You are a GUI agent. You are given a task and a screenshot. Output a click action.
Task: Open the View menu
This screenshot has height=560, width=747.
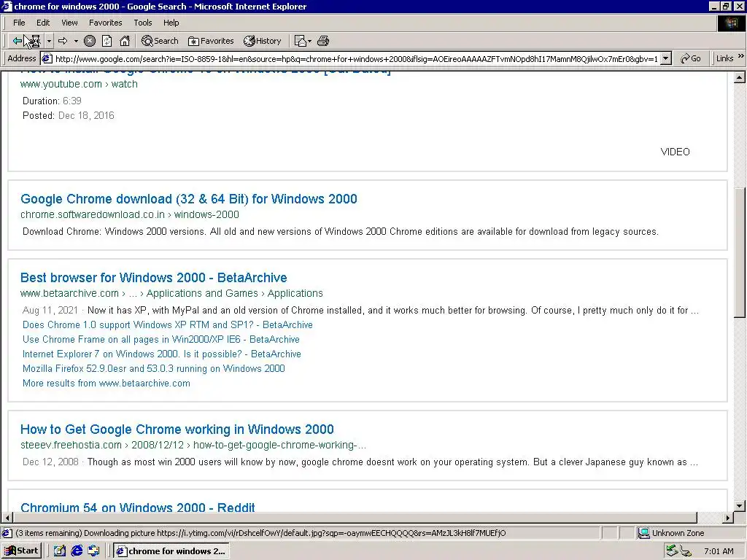pos(69,23)
